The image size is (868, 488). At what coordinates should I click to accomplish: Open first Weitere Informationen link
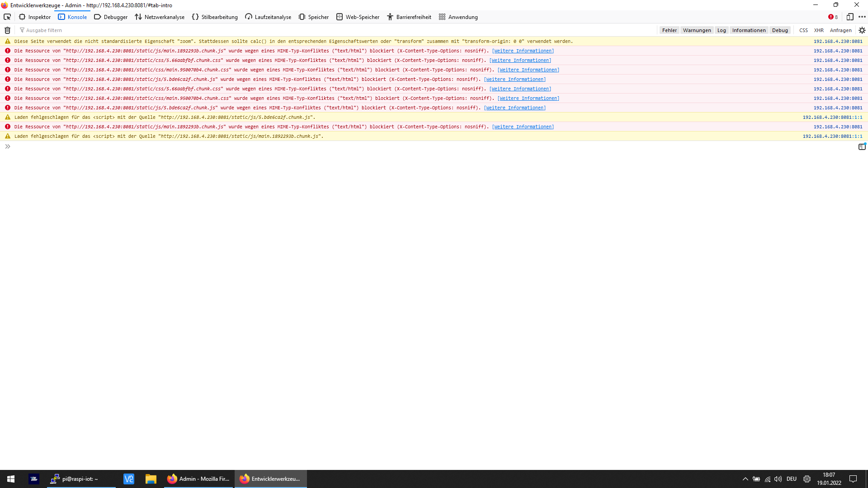point(523,51)
